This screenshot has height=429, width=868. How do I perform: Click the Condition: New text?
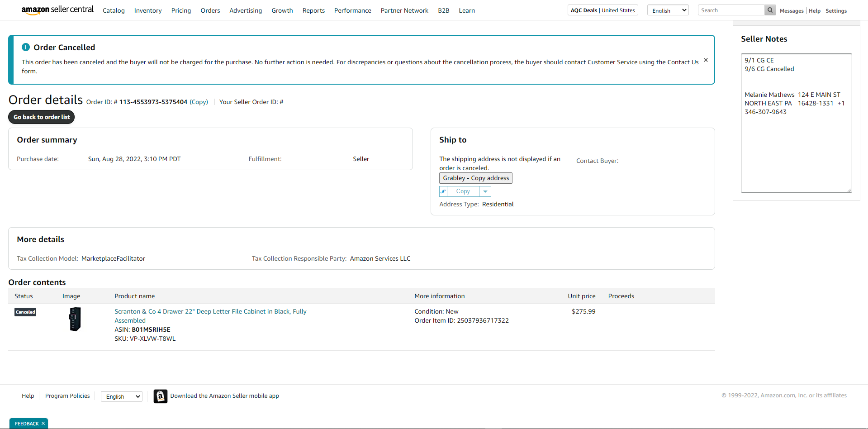[436, 311]
